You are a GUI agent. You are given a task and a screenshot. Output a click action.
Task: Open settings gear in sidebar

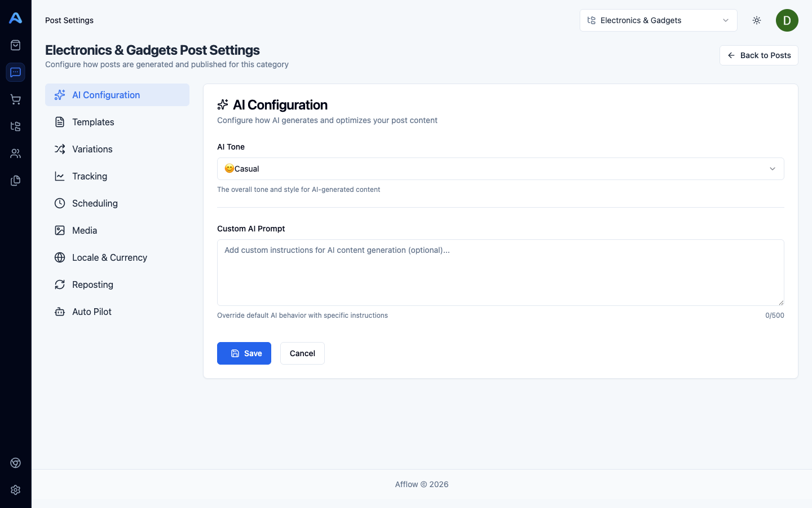coord(16,490)
